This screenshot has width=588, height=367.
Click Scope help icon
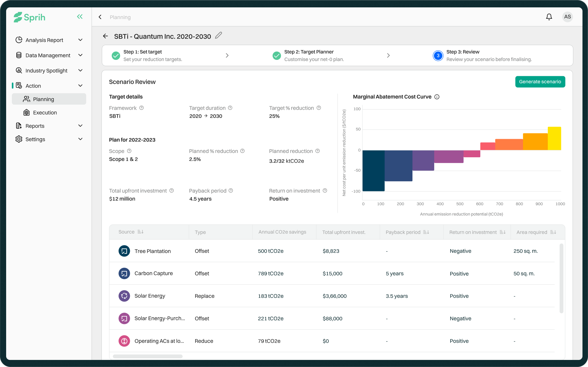(129, 151)
